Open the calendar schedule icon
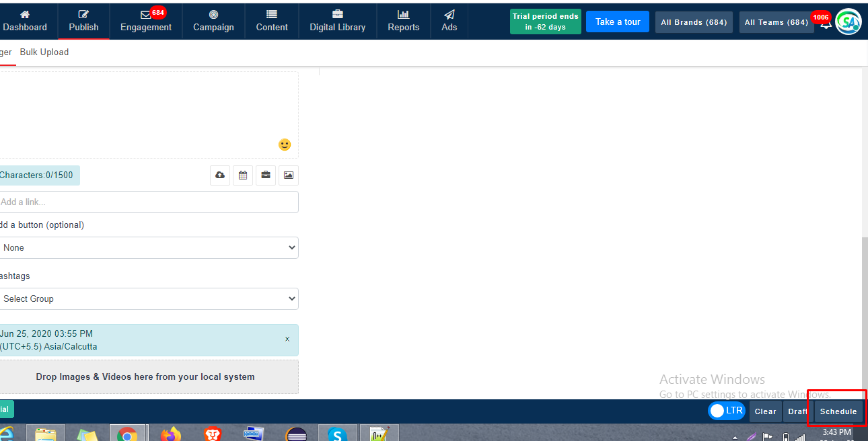The image size is (868, 441). coord(243,175)
